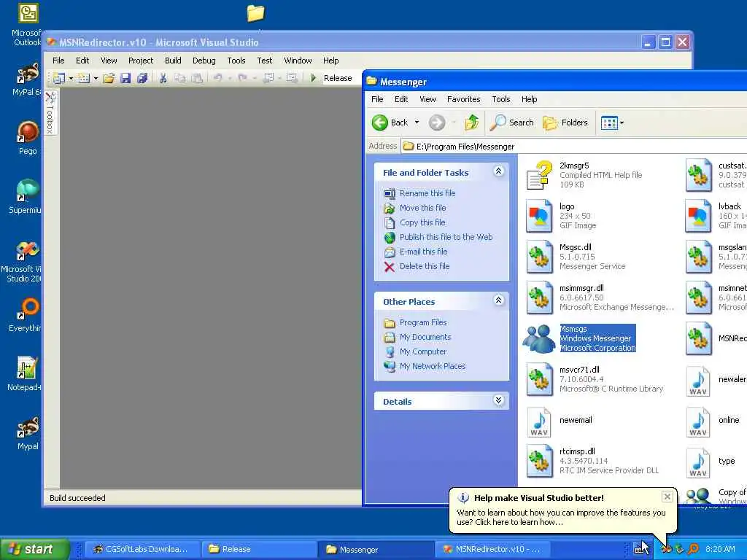747x560 pixels.
Task: Click Open File folder icon in Visual Studio
Action: [x=109, y=78]
